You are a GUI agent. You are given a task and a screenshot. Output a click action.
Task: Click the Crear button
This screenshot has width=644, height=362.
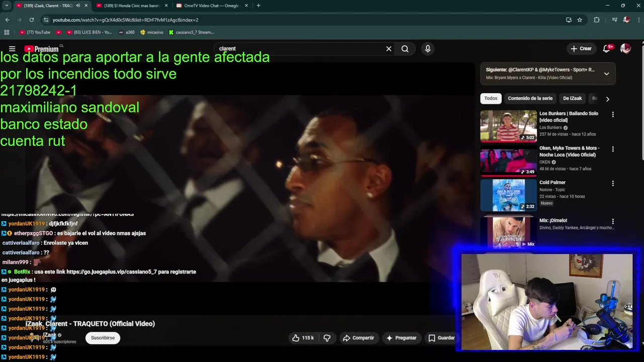pos(581,49)
